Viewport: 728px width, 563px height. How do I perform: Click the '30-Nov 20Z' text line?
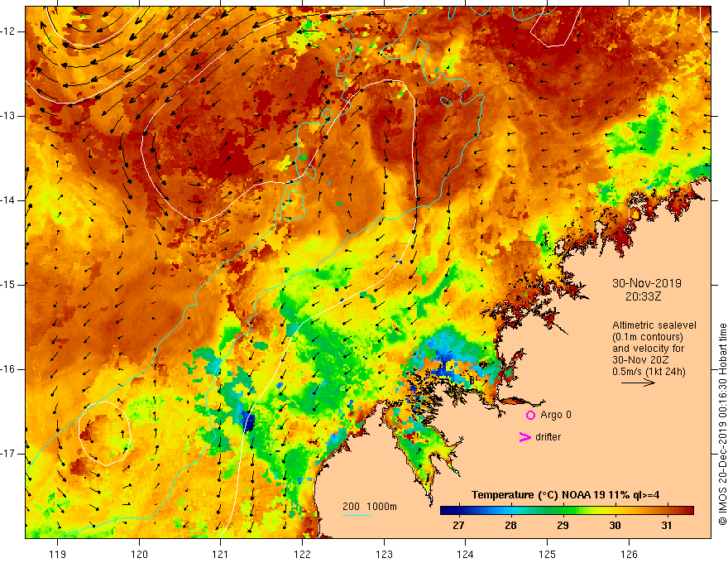tap(639, 360)
